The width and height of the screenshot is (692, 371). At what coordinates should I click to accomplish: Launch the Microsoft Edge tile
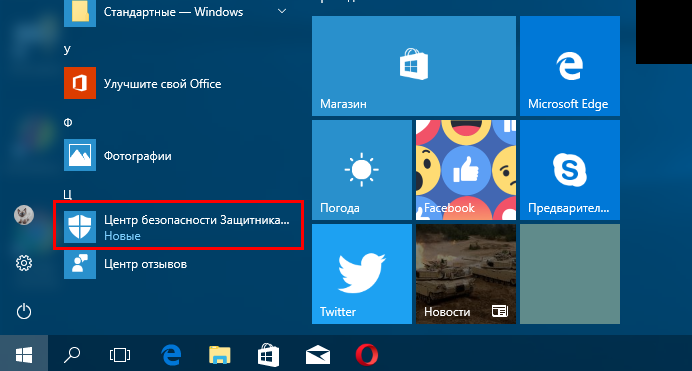tap(570, 66)
